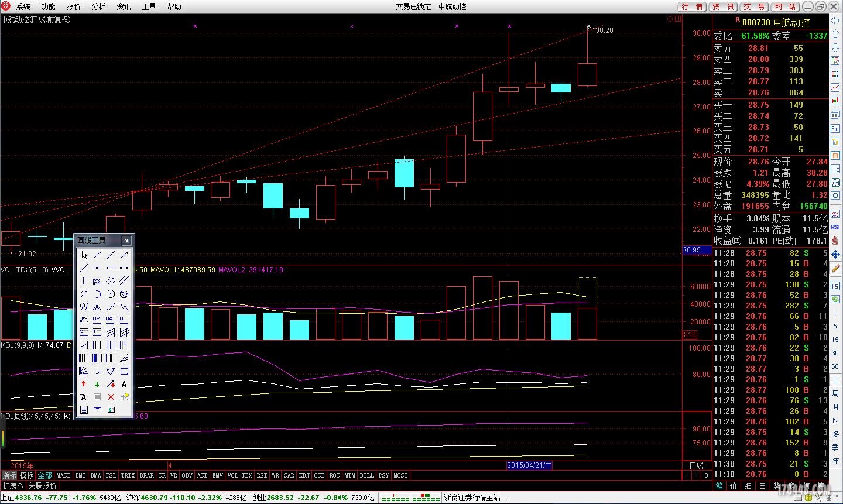Click the 交易 button

click(754, 6)
